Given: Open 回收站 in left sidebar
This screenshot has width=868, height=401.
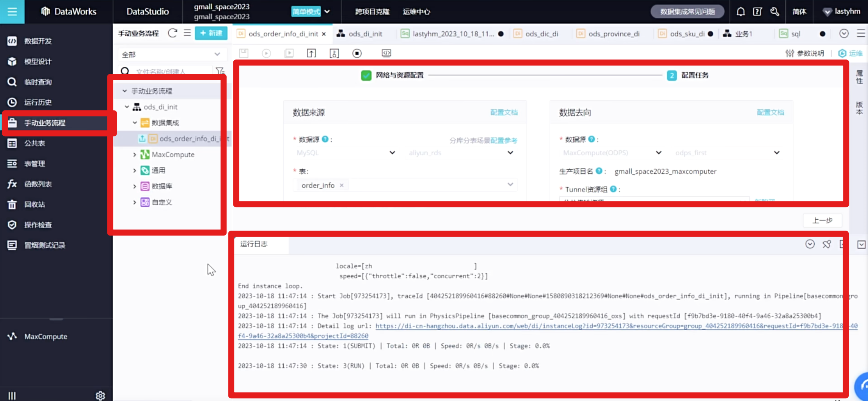Looking at the screenshot, I should pos(34,204).
